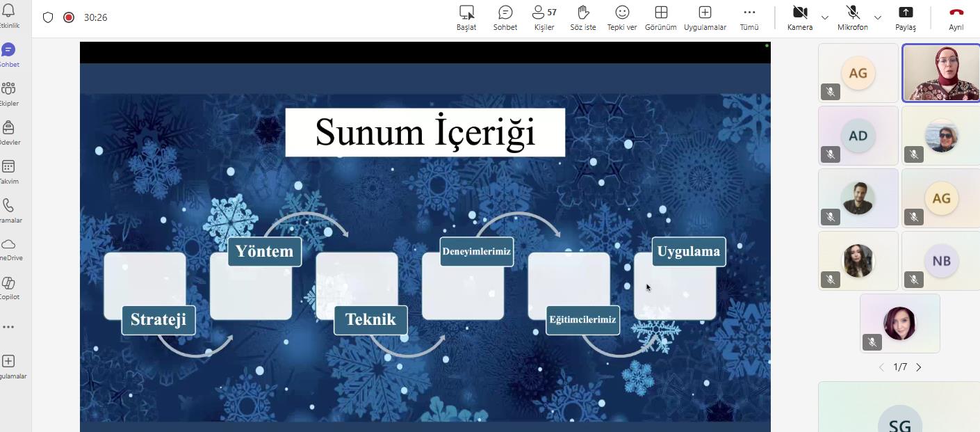Screen dimensions: 980x432
Task: Expand microphone options dropdown arrow
Action: pyautogui.click(x=878, y=17)
